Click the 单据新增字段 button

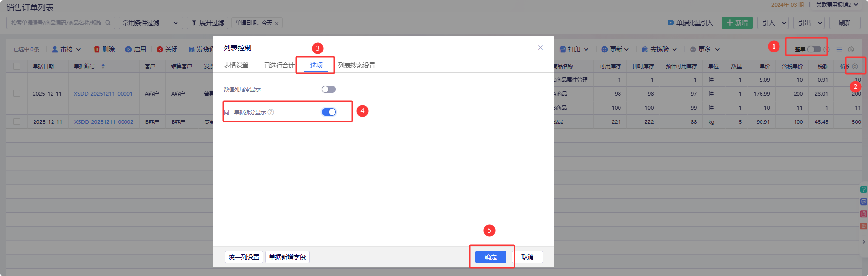click(287, 257)
